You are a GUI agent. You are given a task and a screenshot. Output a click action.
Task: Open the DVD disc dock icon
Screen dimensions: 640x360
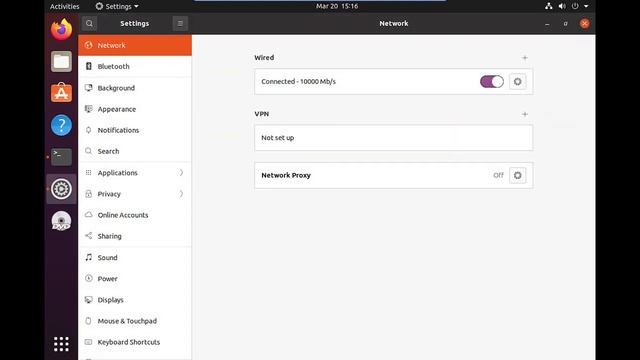coord(61,221)
